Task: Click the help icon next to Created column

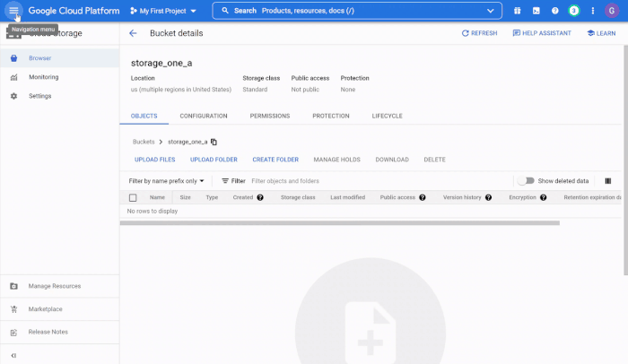Action: click(260, 197)
